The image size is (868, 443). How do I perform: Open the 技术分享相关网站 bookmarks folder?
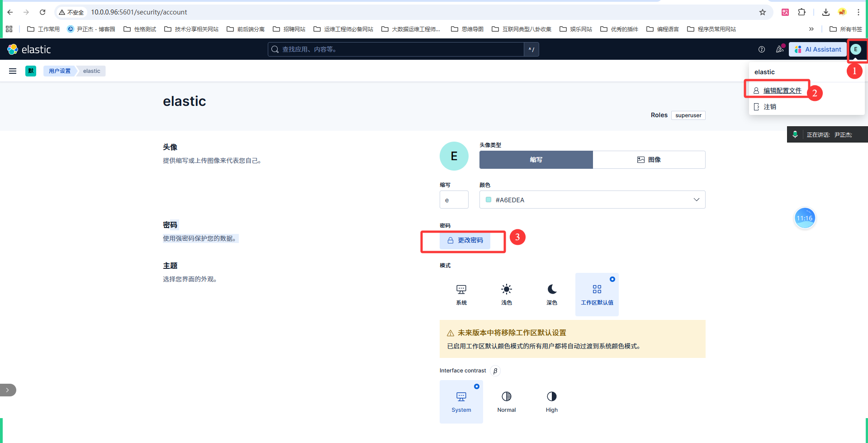click(191, 29)
